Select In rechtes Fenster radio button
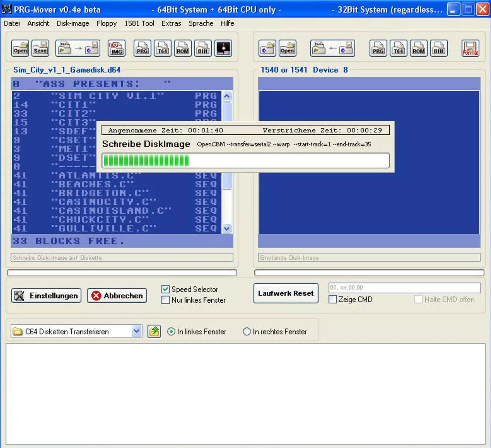The image size is (491, 448). [247, 331]
